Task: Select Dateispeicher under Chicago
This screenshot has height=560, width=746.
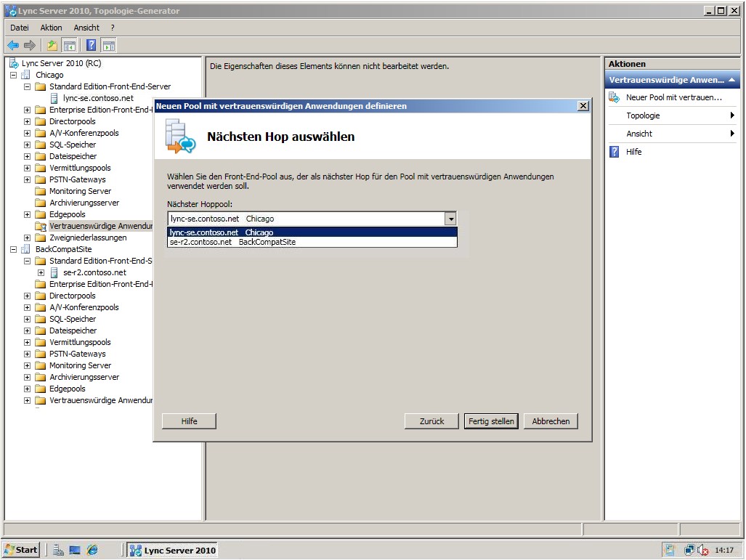Action: [73, 156]
